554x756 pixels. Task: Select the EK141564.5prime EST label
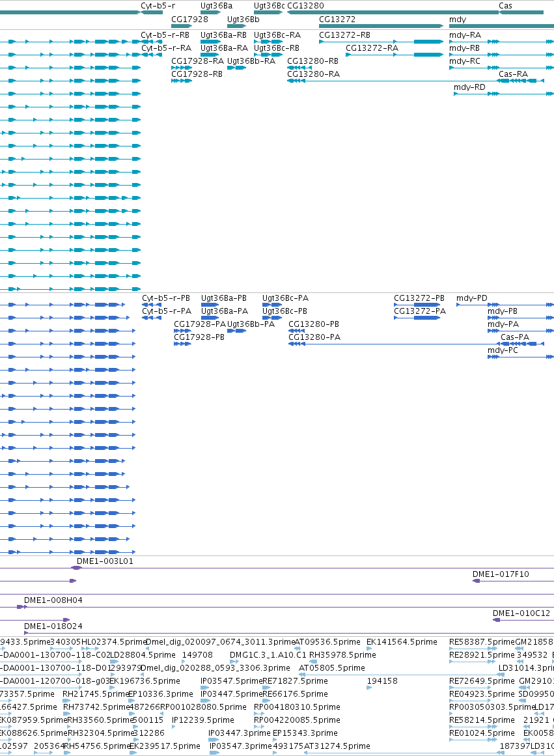pyautogui.click(x=402, y=642)
